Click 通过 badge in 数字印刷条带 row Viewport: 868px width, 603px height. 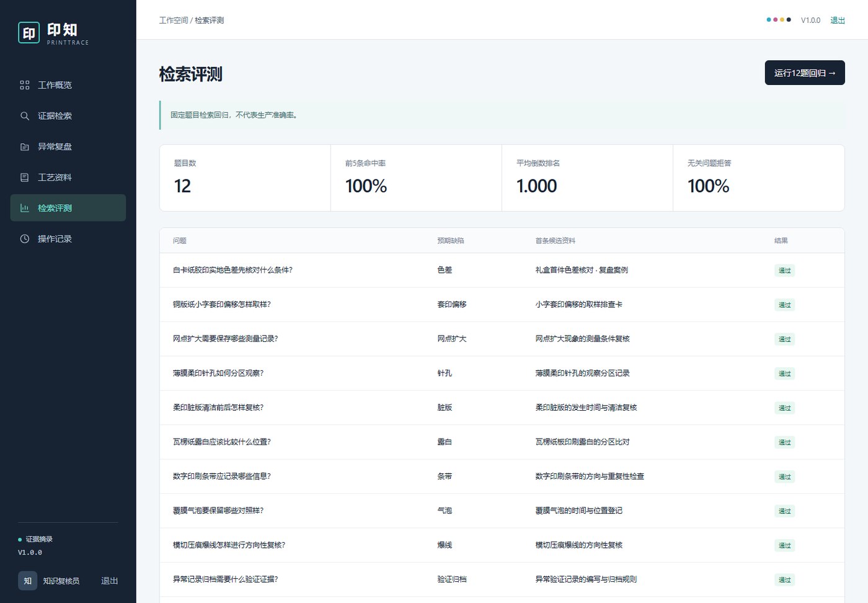click(x=784, y=476)
